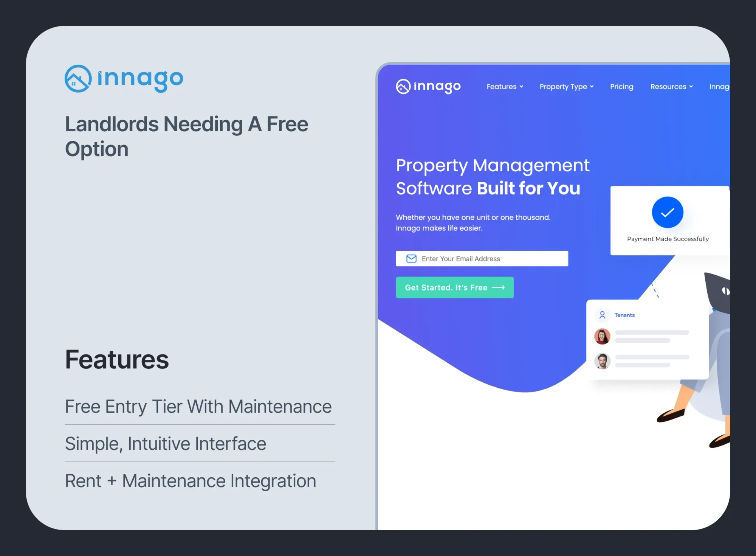Click the large blue Innago logo mark
Screen dimensions: 756x556
[x=78, y=79]
